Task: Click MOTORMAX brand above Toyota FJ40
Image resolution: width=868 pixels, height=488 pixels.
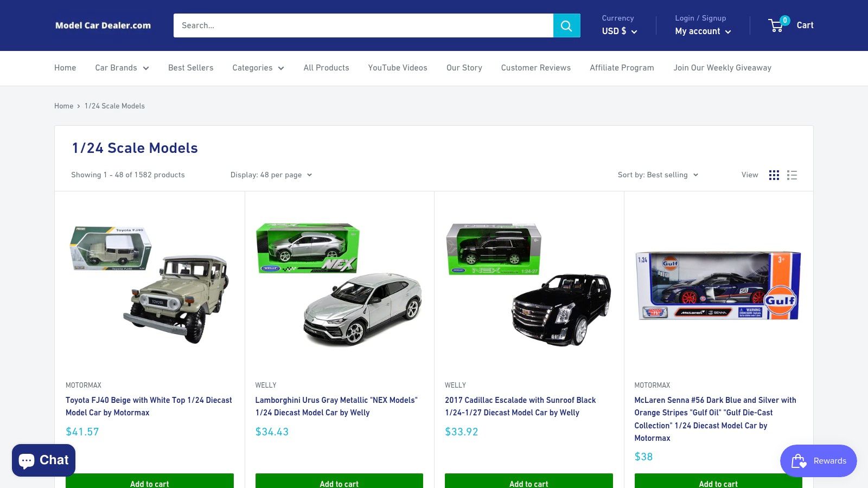Action: point(84,385)
